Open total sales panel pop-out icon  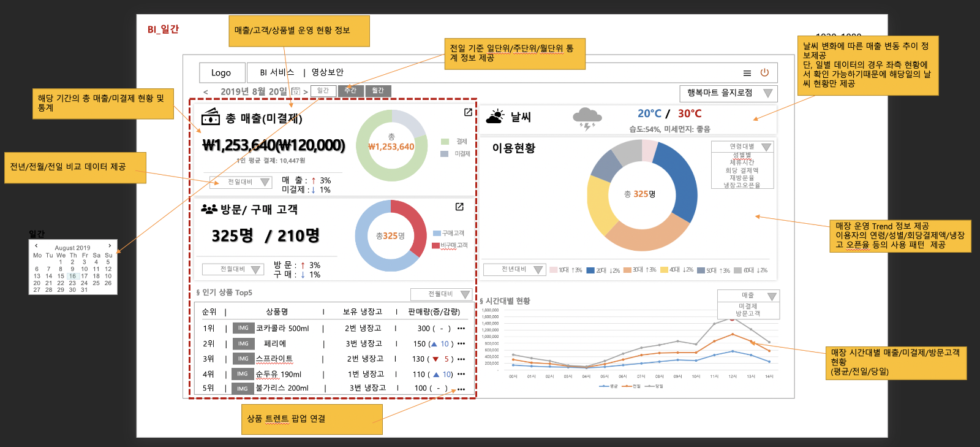click(468, 112)
